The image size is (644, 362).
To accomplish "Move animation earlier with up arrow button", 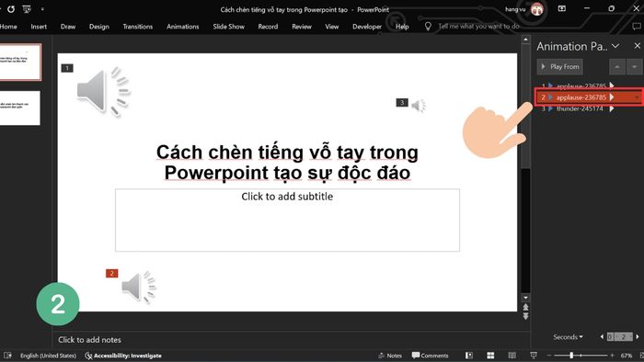I will pos(617,67).
